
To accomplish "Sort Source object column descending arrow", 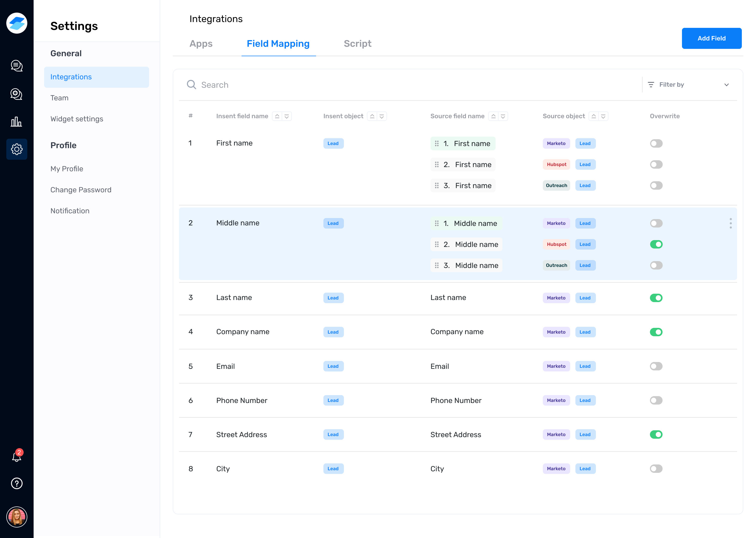I will (x=603, y=116).
